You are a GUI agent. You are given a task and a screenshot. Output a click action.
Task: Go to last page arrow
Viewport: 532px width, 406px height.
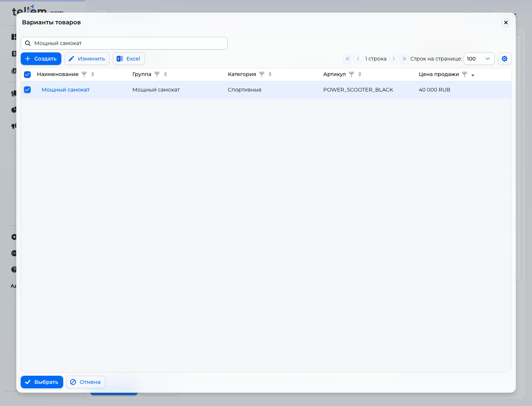(404, 59)
